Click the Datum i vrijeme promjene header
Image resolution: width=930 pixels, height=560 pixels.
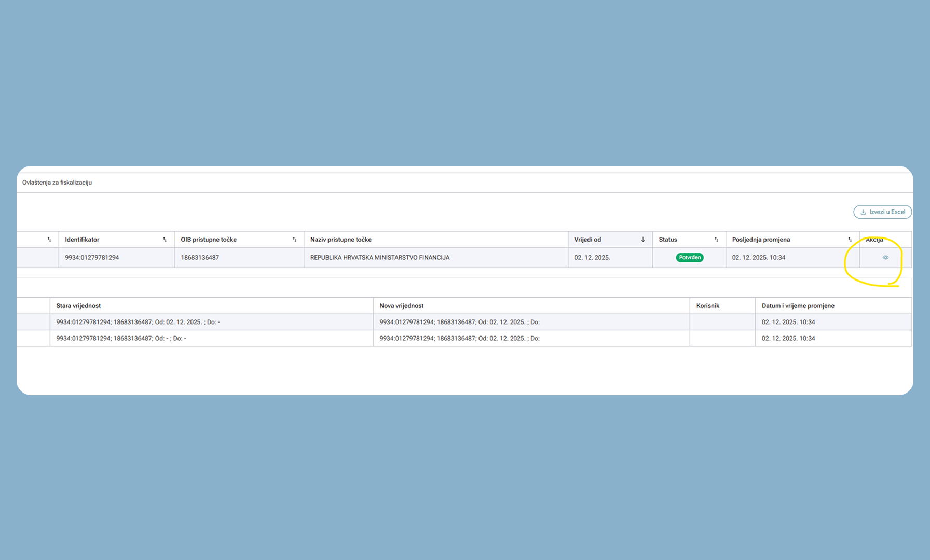click(x=798, y=306)
